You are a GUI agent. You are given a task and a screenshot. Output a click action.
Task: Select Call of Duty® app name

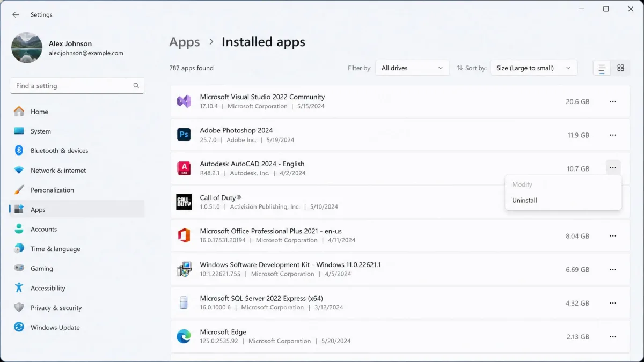pyautogui.click(x=221, y=197)
